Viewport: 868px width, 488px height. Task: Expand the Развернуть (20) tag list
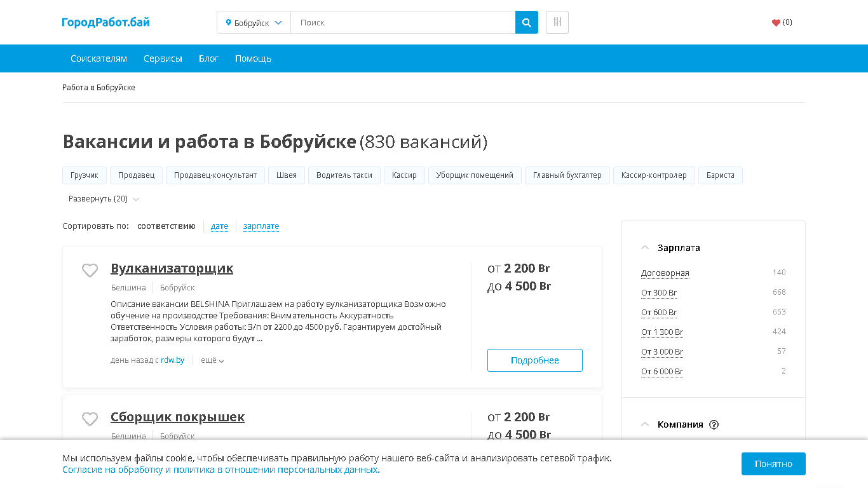coord(104,199)
